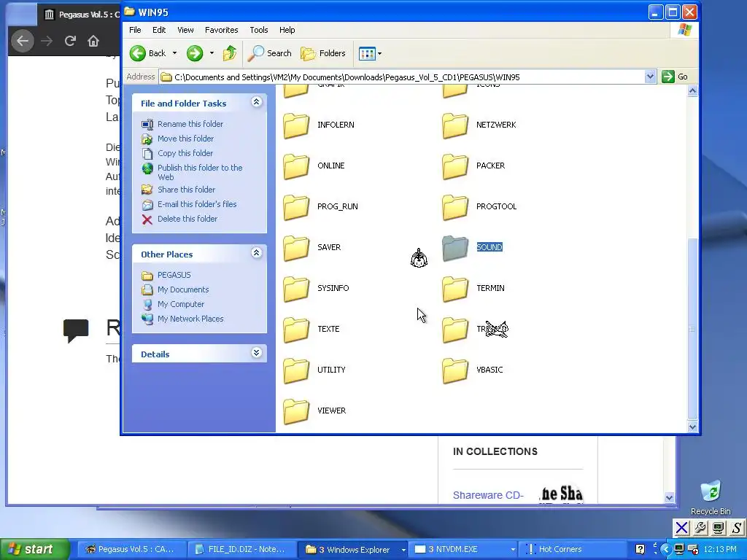
Task: Select the VBASIC folder icon
Action: (x=455, y=371)
